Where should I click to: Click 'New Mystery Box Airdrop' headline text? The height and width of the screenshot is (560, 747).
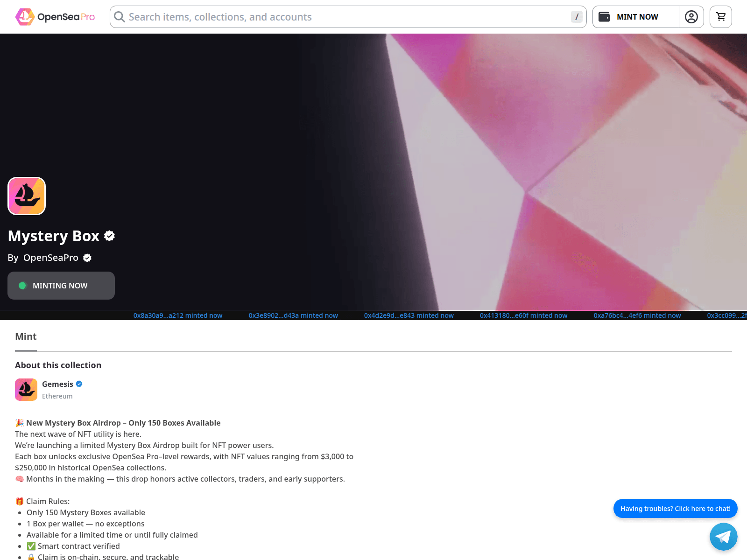click(x=123, y=423)
